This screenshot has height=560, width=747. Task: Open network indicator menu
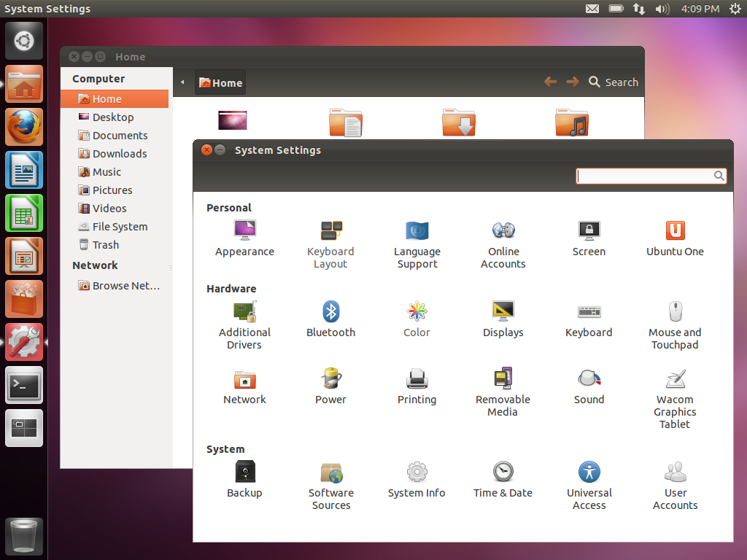click(639, 9)
